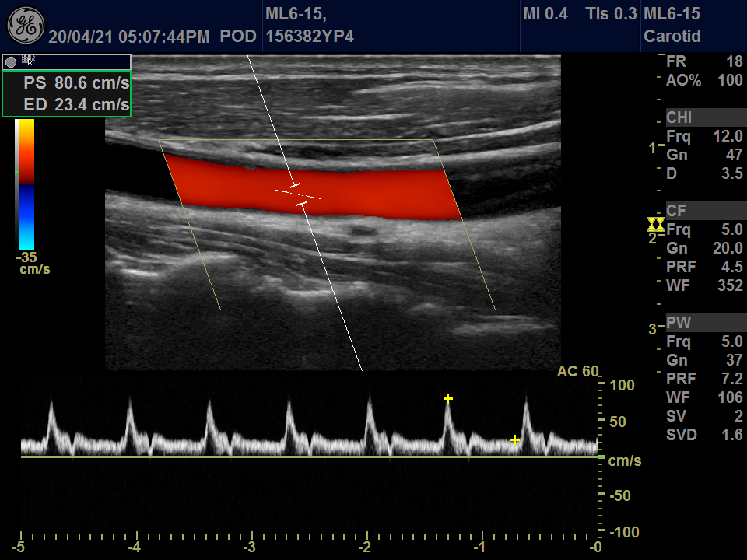The width and height of the screenshot is (747, 560).
Task: Click the Carotid preset label in header
Action: [672, 37]
